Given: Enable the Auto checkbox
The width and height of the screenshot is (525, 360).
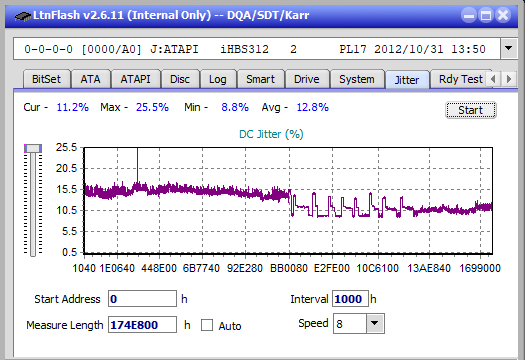Looking at the screenshot, I should [x=207, y=325].
